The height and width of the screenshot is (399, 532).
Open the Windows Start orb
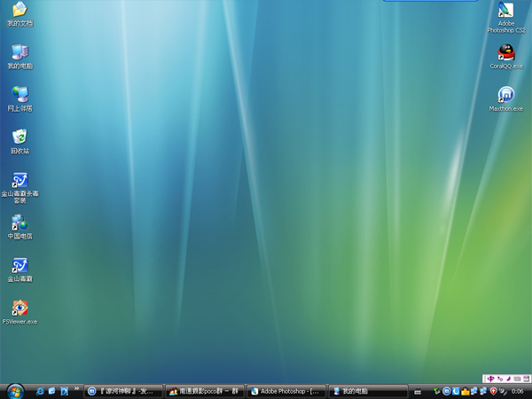(15, 391)
